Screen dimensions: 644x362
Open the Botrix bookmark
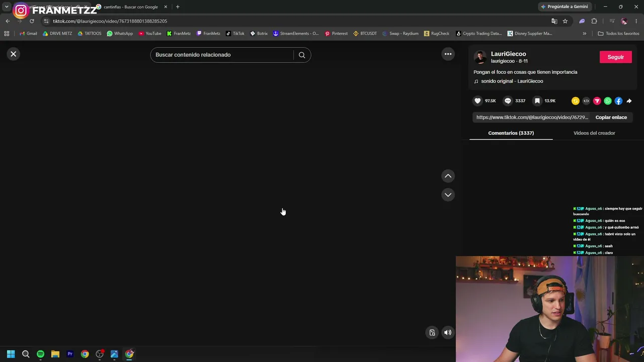click(x=259, y=34)
